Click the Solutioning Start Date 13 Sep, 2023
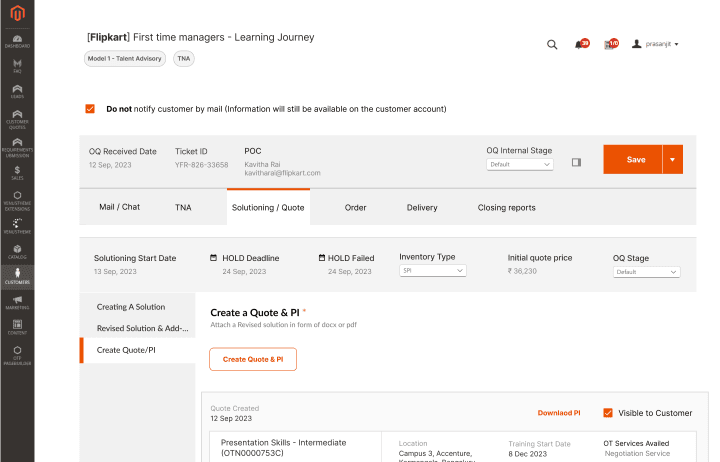 (115, 271)
